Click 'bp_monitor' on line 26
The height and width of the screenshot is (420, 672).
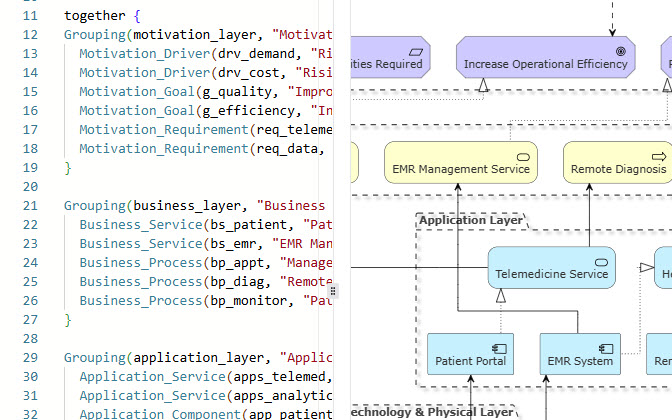coord(249,300)
